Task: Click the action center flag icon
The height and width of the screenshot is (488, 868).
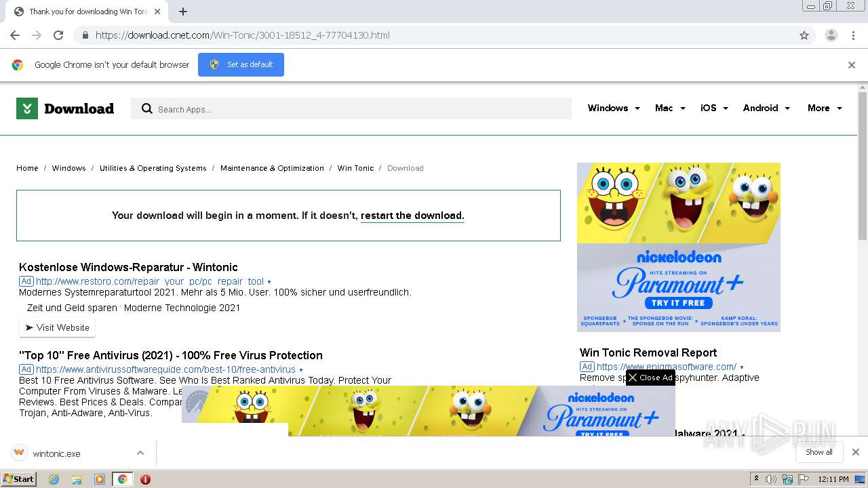Action: pos(802,479)
